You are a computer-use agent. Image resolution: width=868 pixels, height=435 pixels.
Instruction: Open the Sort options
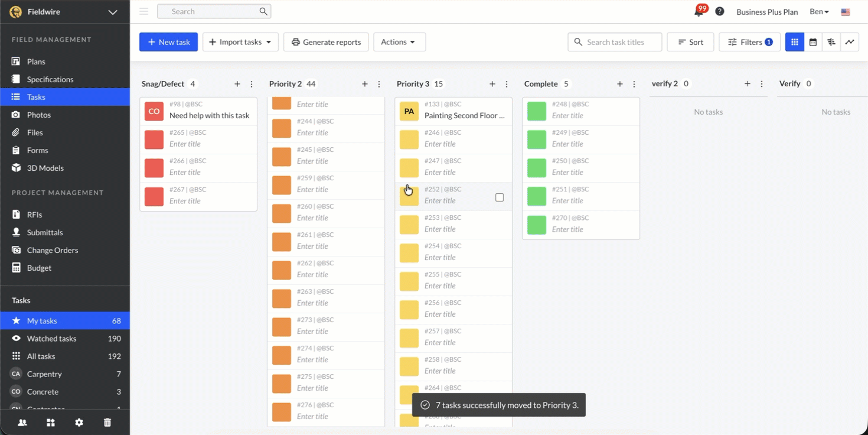tap(690, 42)
